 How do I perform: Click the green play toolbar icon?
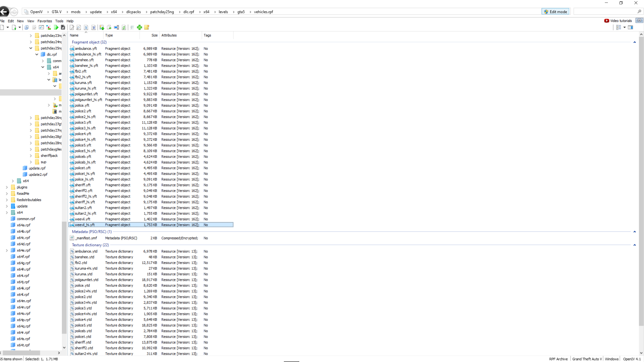[56, 27]
